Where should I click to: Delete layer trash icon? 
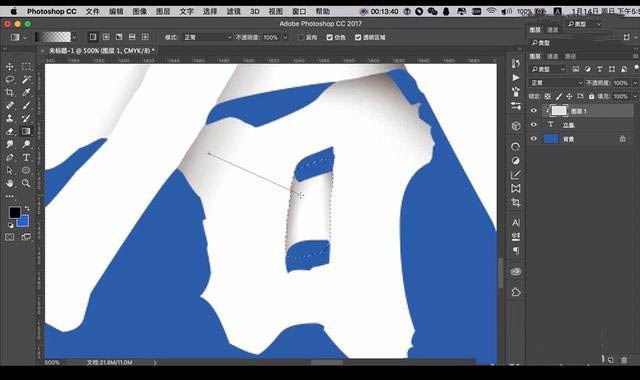(624, 360)
